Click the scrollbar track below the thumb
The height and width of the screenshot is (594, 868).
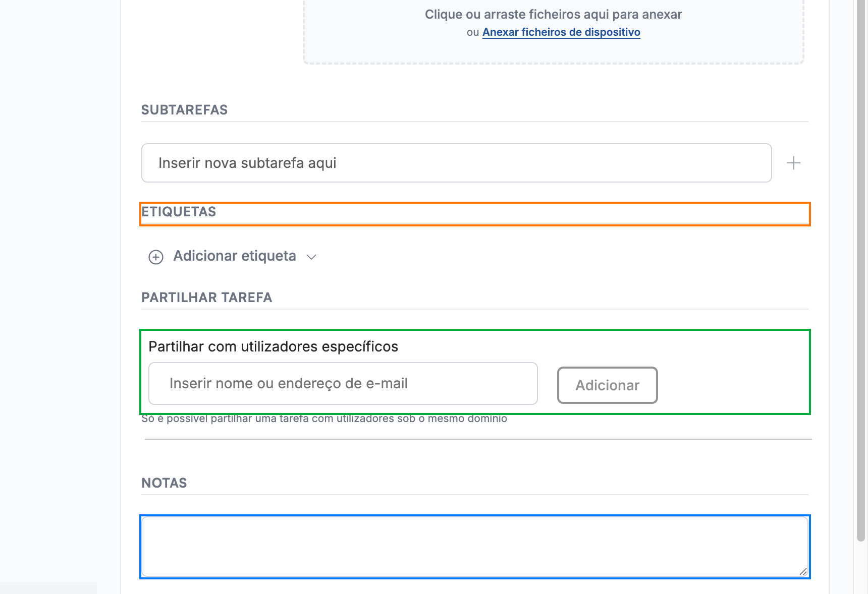861,567
